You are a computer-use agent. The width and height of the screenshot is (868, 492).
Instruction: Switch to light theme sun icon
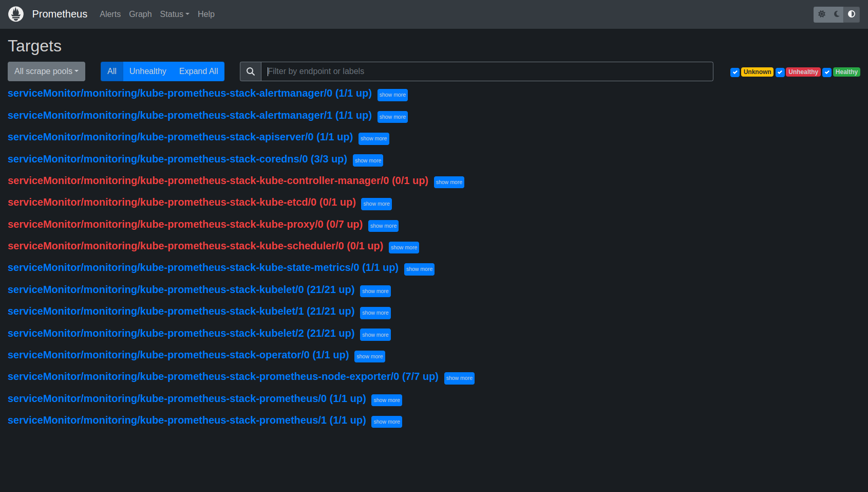click(821, 14)
